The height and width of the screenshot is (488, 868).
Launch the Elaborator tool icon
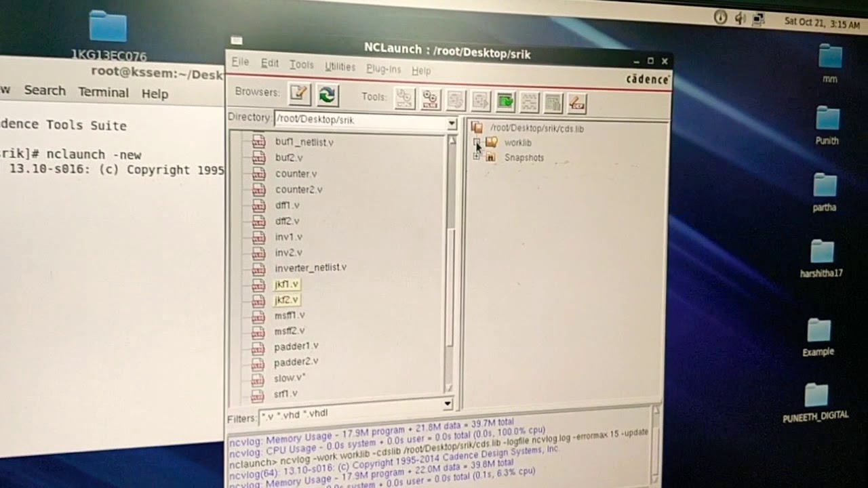(x=456, y=100)
